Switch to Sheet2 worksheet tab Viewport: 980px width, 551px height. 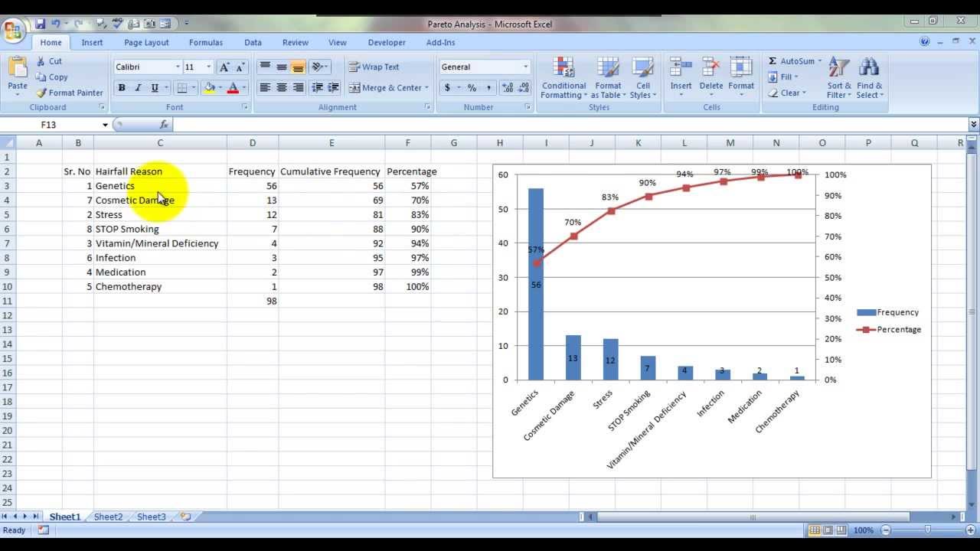click(108, 517)
